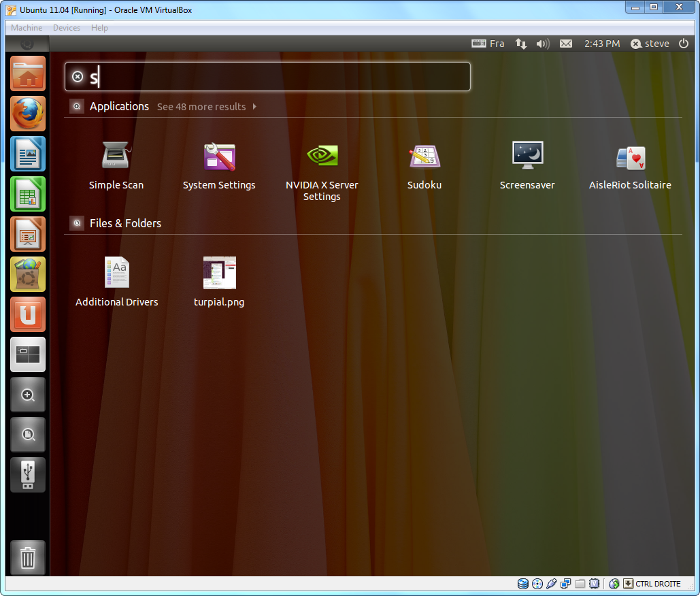Launch AisleRiot Solitaire

coord(630,165)
